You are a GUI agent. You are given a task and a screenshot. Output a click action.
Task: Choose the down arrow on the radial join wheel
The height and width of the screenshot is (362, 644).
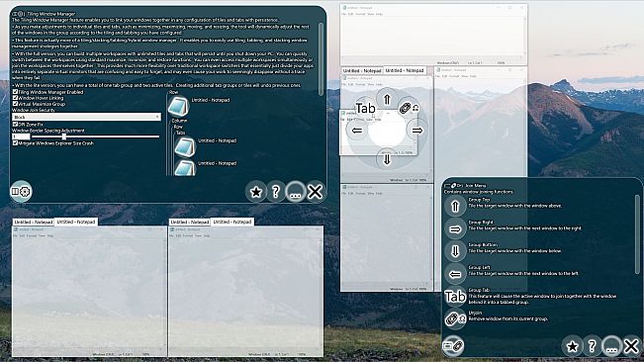[387, 159]
